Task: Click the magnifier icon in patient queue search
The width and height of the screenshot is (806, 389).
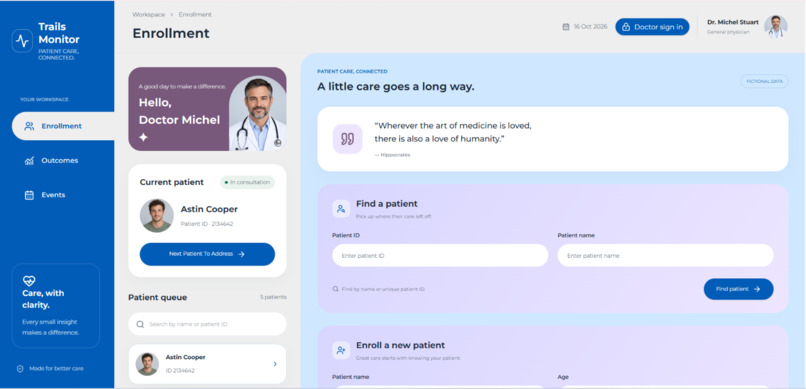Action: pyautogui.click(x=140, y=324)
